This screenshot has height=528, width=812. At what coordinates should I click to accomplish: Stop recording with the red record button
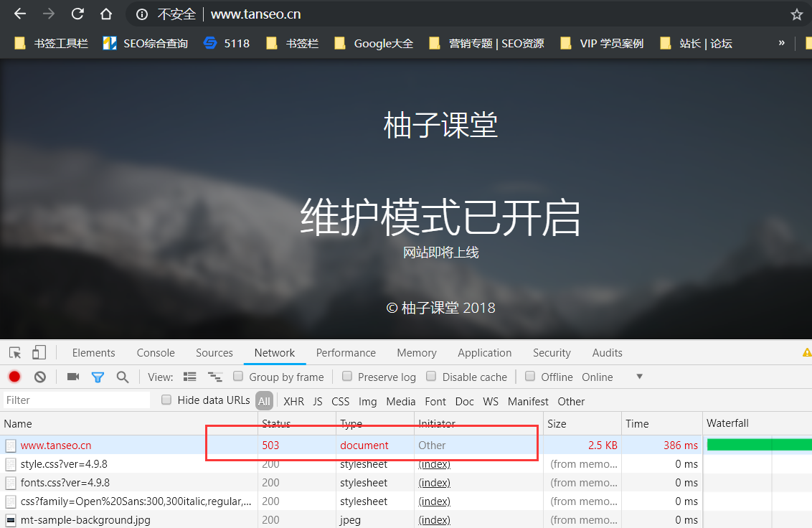point(14,377)
